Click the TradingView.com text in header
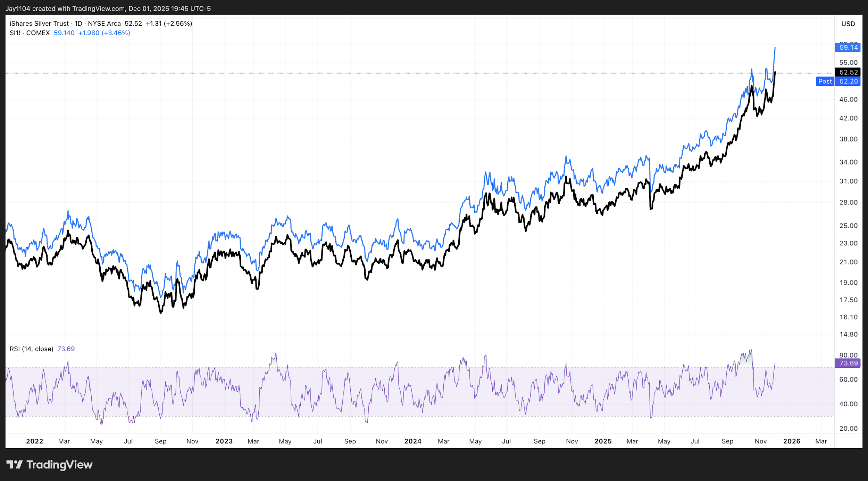 click(x=99, y=9)
